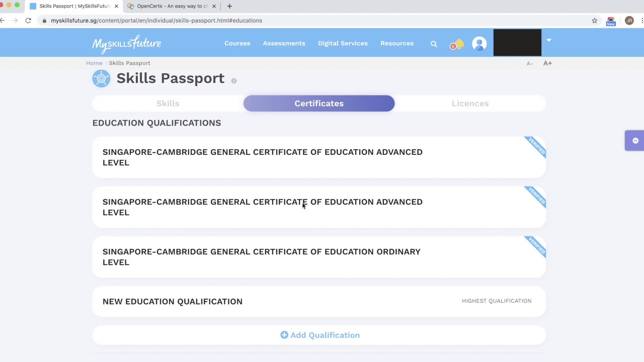Click the Skills Passport info icon

[234, 81]
